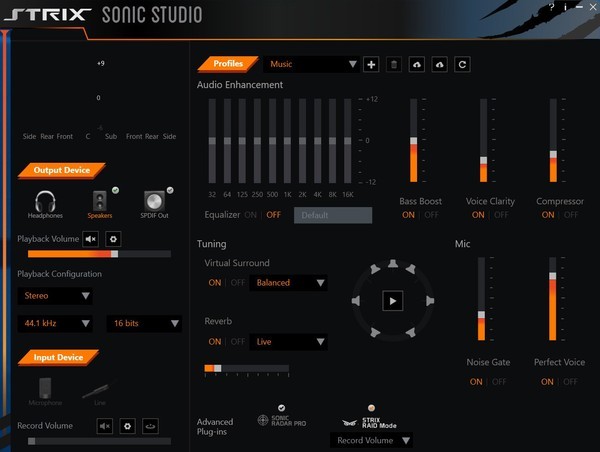The width and height of the screenshot is (600, 452).
Task: Turn Bass Boost OFF
Action: coord(432,215)
